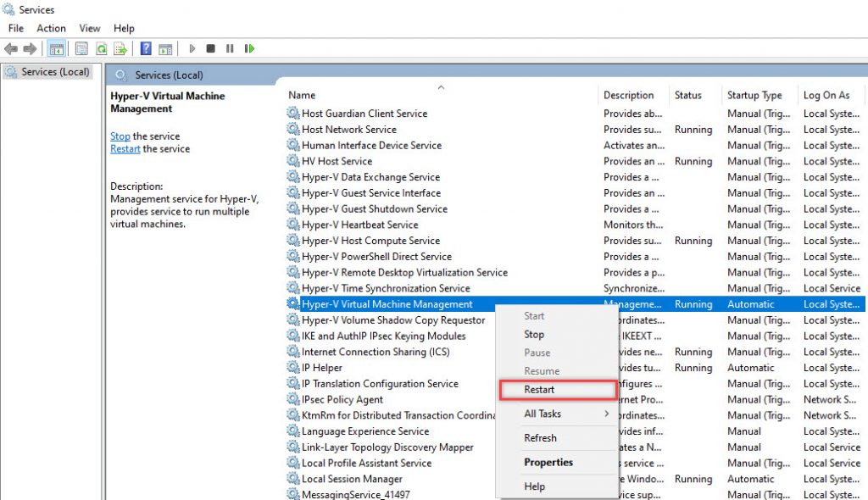Choose Stop in the context menu
Image resolution: width=868 pixels, height=500 pixels.
(556, 335)
